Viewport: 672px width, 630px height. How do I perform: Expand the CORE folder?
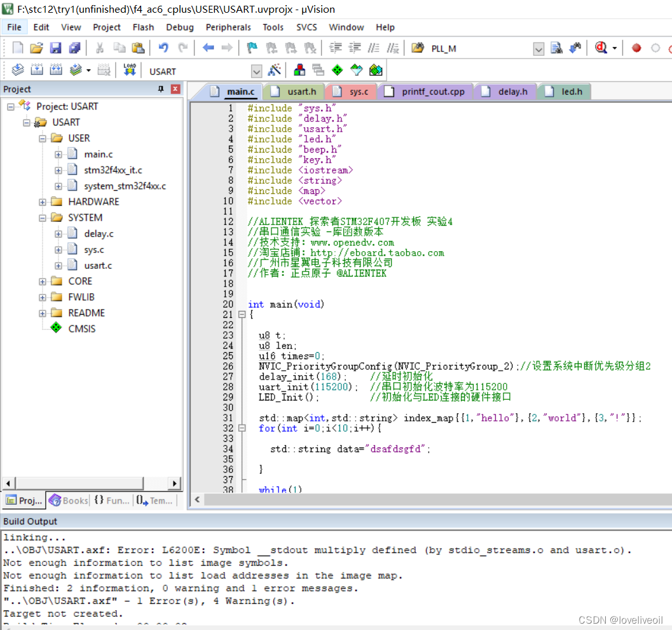43,282
